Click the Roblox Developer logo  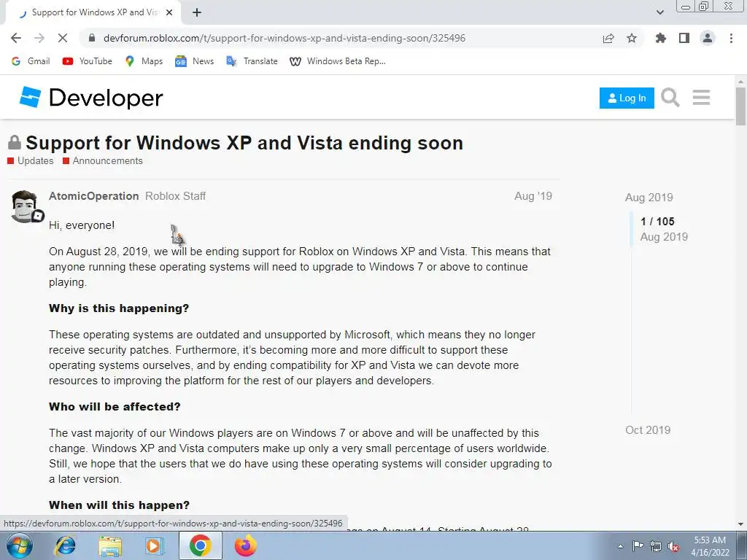click(91, 98)
